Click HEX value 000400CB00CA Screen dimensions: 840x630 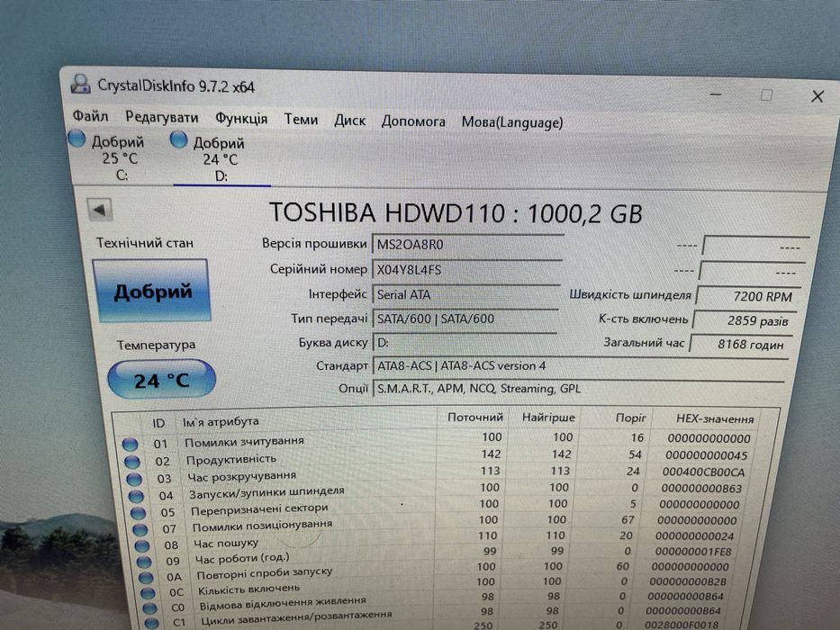703,472
